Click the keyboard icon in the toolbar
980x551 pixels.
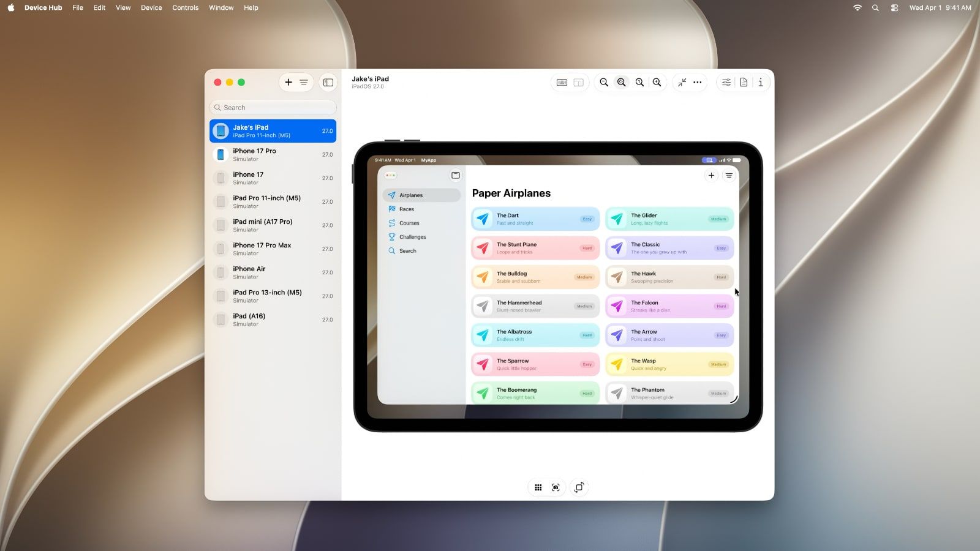click(562, 82)
